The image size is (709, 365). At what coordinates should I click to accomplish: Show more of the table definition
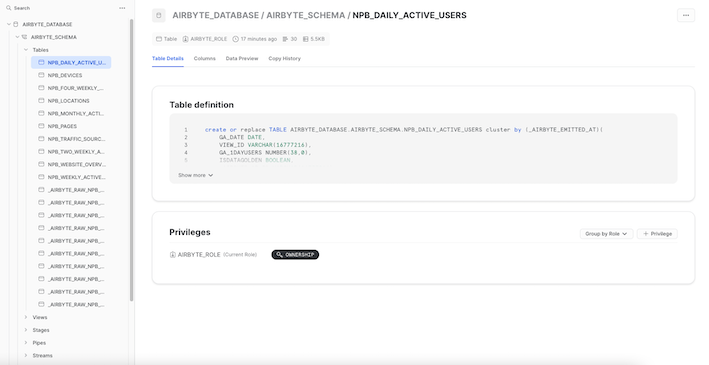195,175
